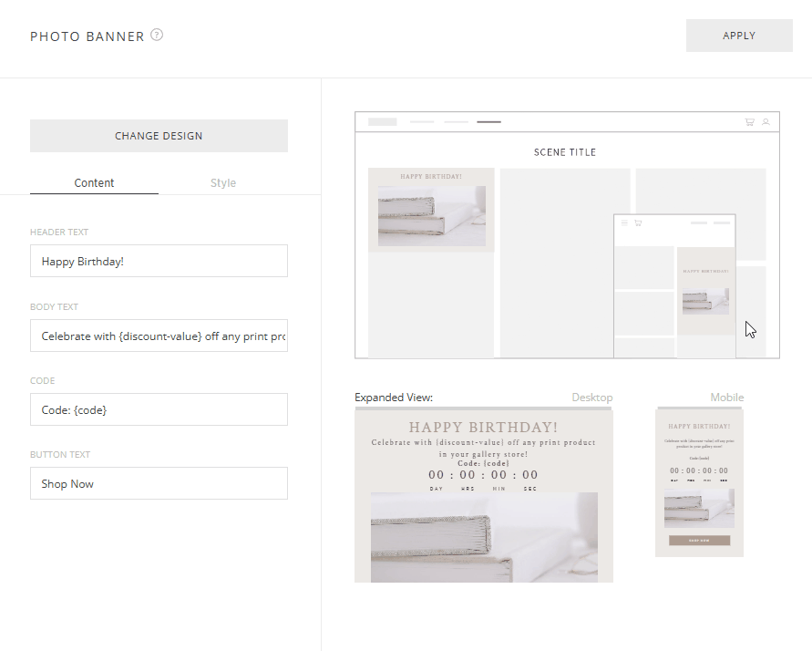Edit the BODY TEXT field
The height and width of the screenshot is (651, 812).
pos(159,336)
